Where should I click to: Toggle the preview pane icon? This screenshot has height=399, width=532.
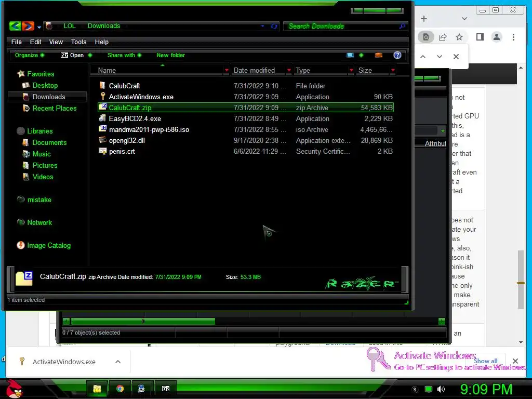pyautogui.click(x=379, y=55)
